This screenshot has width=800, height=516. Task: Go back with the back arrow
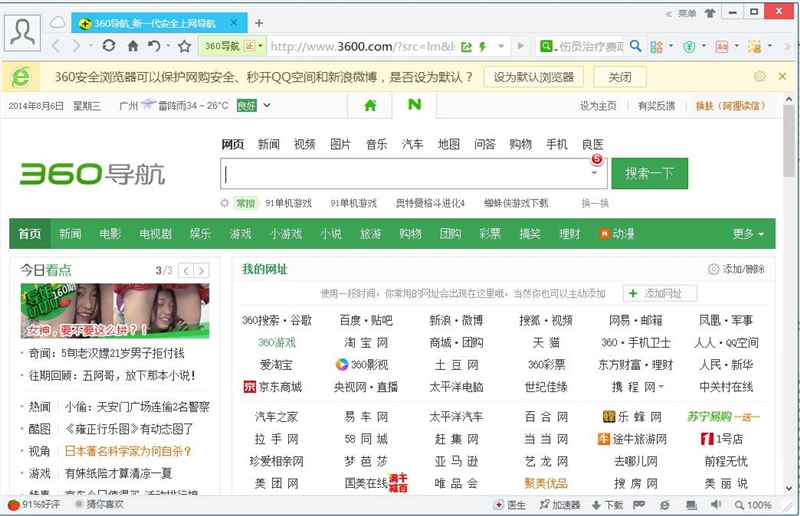(x=56, y=46)
